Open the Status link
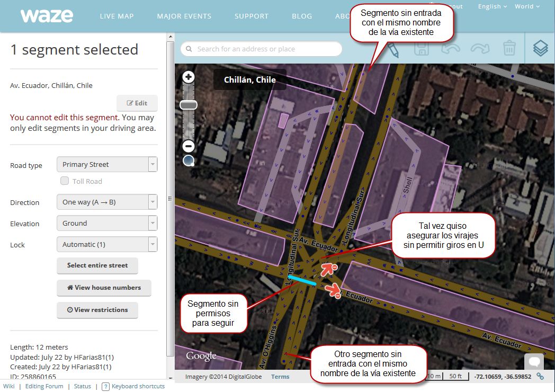This screenshot has width=555, height=392. click(83, 386)
